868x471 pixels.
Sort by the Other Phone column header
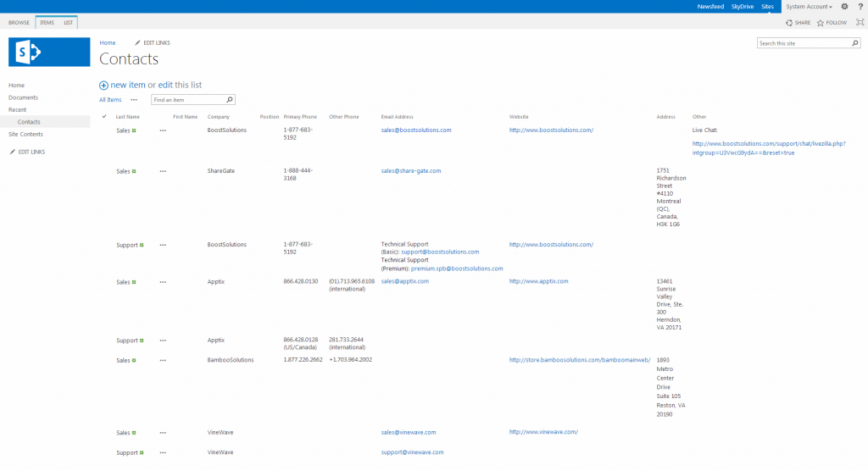coord(344,117)
